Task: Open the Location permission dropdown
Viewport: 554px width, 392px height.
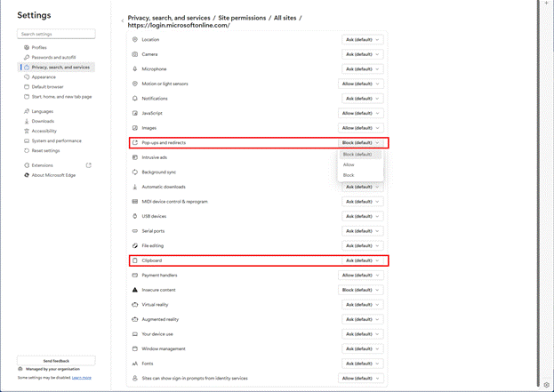Action: click(362, 40)
